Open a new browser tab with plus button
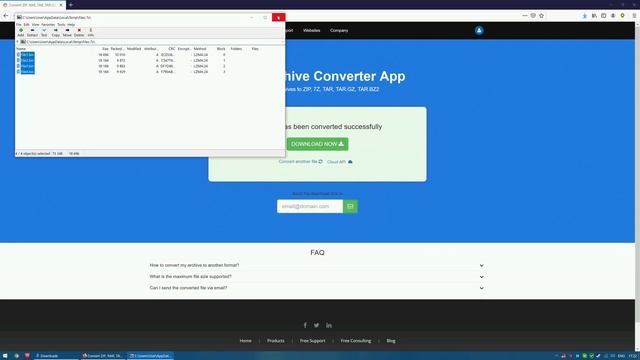Viewport: 640px width, 360px height. 71,4
